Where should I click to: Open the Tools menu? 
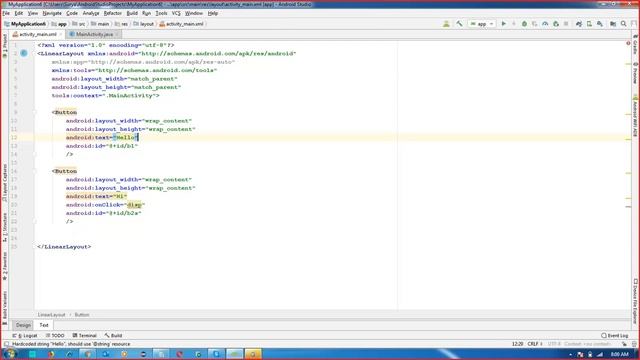161,13
